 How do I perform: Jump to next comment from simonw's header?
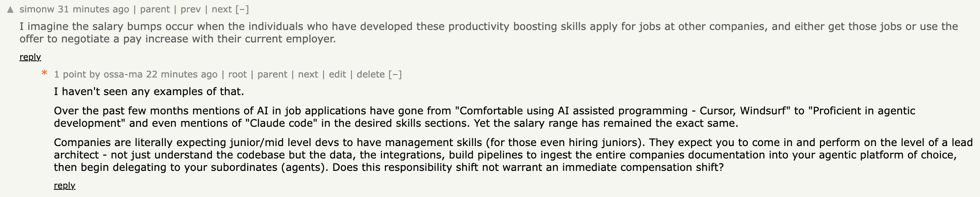click(221, 9)
